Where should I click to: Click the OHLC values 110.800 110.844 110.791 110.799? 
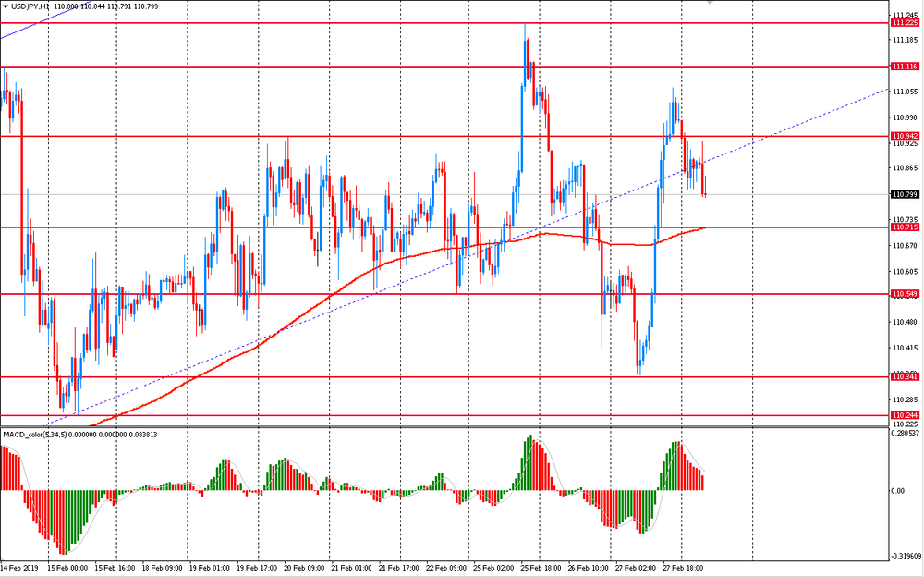(x=105, y=6)
